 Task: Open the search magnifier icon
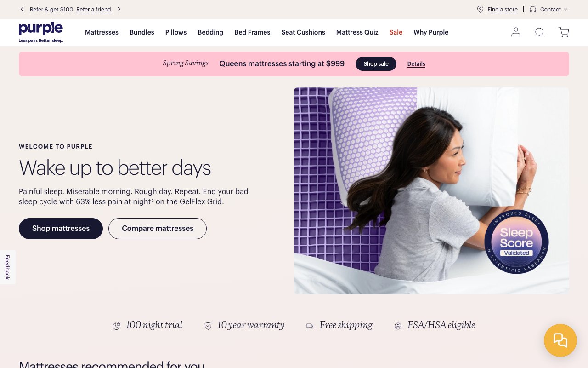click(540, 32)
